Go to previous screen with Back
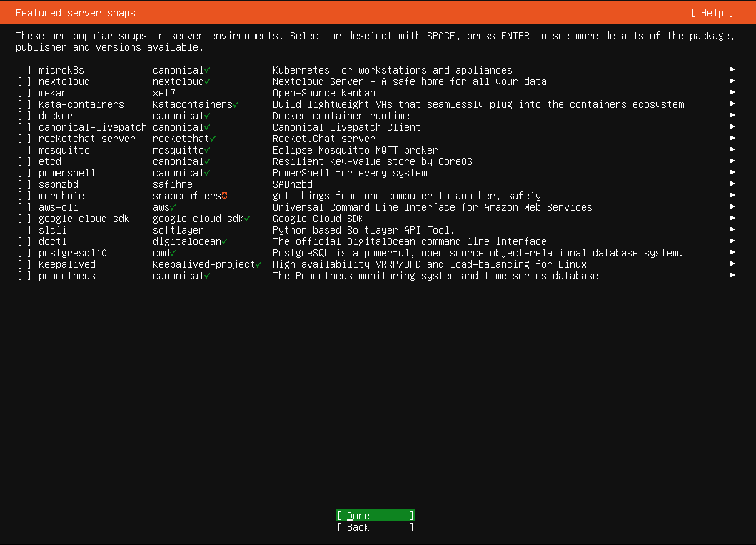 (x=375, y=527)
